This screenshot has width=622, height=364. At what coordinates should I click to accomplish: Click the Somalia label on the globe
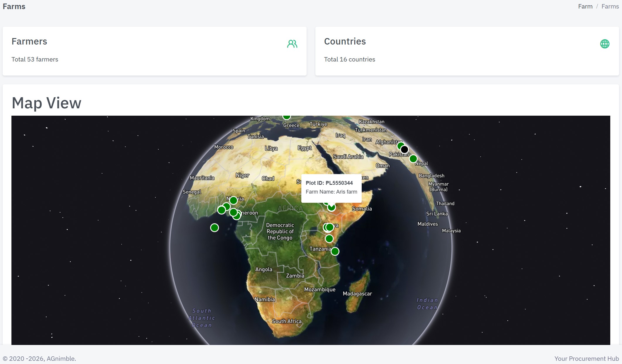pos(362,209)
